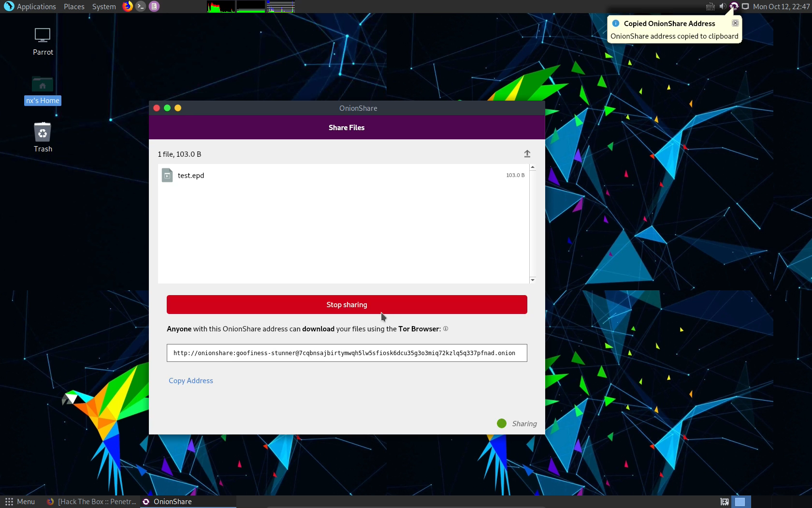The height and width of the screenshot is (508, 812).
Task: Open the Parrot computer desktop icon
Action: point(43,42)
